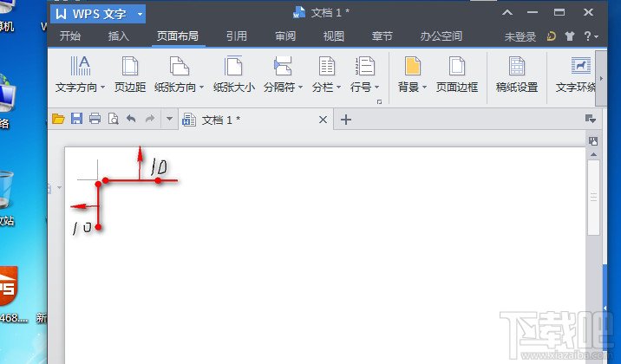Add a new document tab with plus

[x=346, y=120]
